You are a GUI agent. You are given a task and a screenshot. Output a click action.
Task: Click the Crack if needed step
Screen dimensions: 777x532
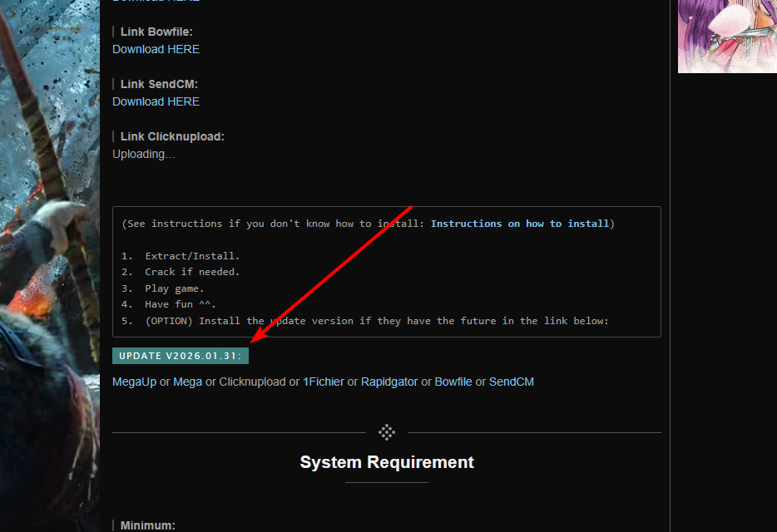coord(192,272)
